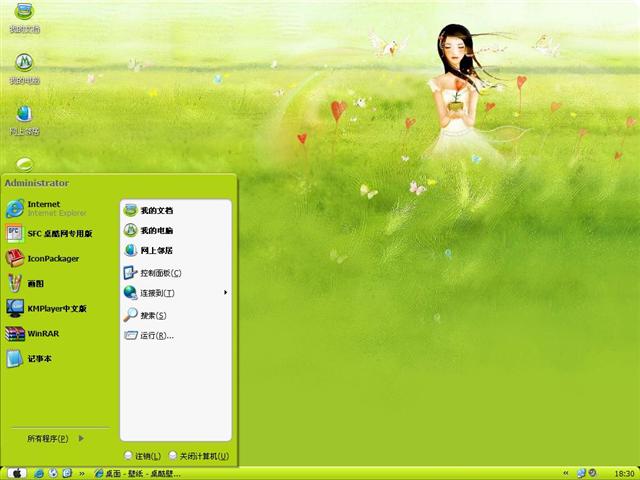Screen dimensions: 640x480
Task: Select 网上邻居 in Start menu right panel
Action: [149, 250]
